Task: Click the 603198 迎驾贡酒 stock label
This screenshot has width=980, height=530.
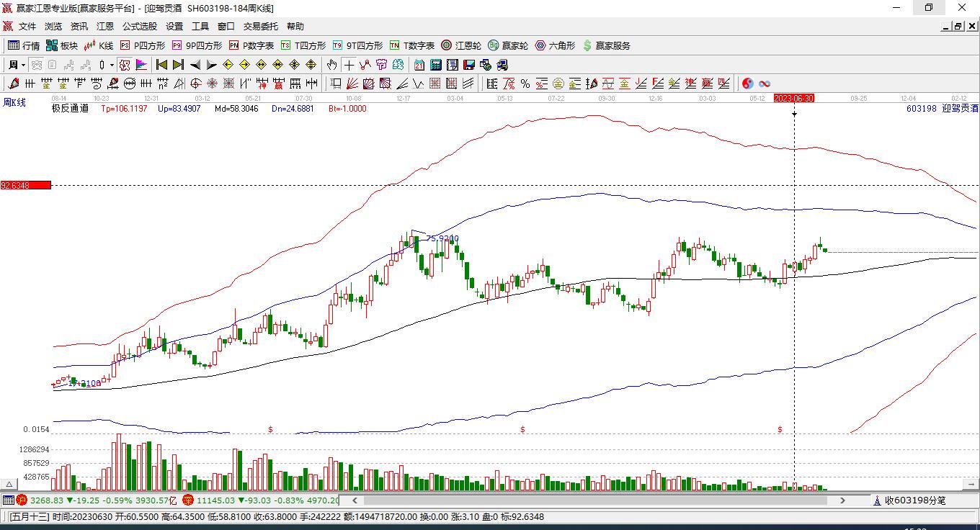Action: [943, 109]
